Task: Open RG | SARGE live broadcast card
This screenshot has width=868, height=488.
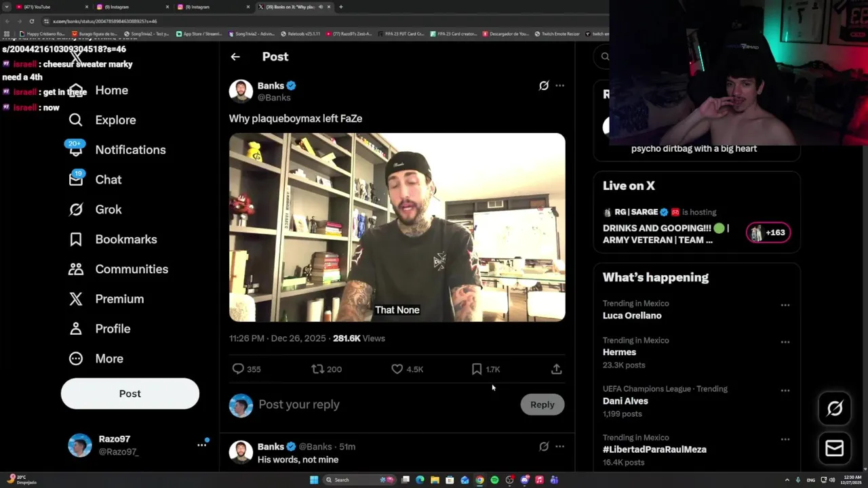Action: tap(696, 226)
